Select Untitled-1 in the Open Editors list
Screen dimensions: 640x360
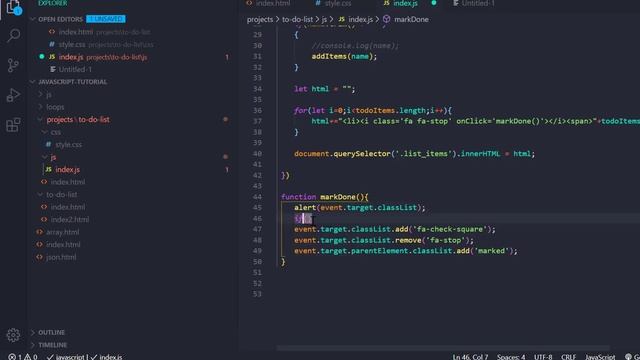(x=75, y=69)
